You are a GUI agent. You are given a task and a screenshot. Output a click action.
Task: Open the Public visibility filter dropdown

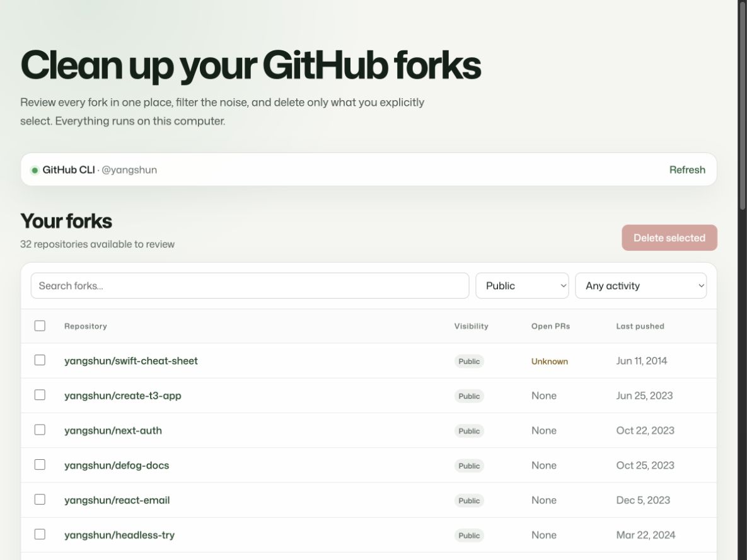pos(522,286)
